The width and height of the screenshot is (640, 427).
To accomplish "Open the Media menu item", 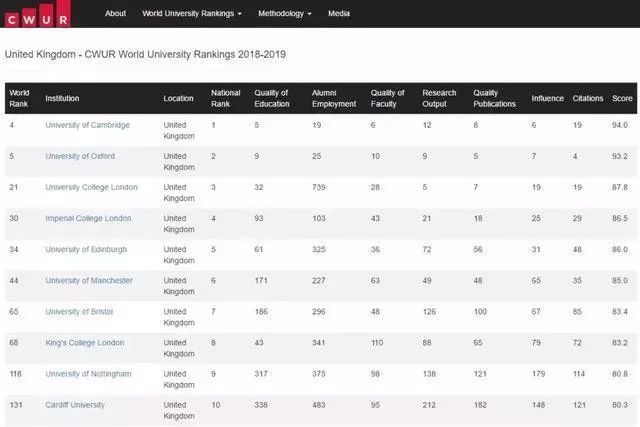I will point(339,14).
